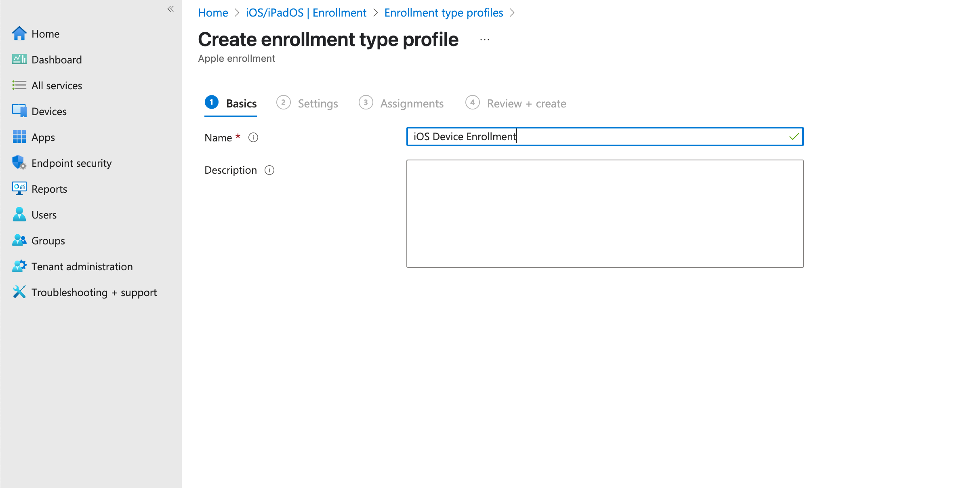This screenshot has width=980, height=488.
Task: Follow the Enrollment type profiles breadcrumb
Action: click(x=444, y=13)
